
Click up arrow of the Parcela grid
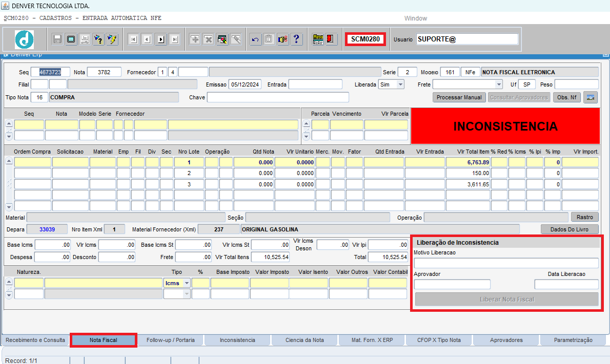point(307,124)
